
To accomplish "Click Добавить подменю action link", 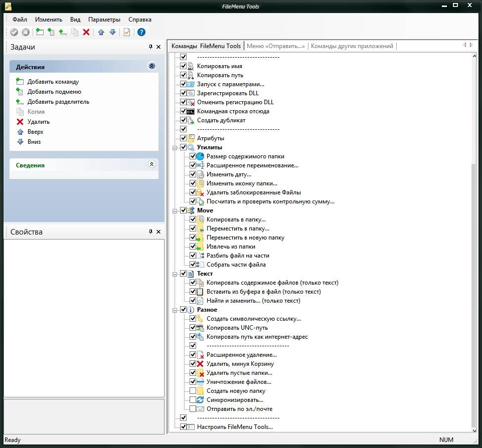I will coord(54,92).
